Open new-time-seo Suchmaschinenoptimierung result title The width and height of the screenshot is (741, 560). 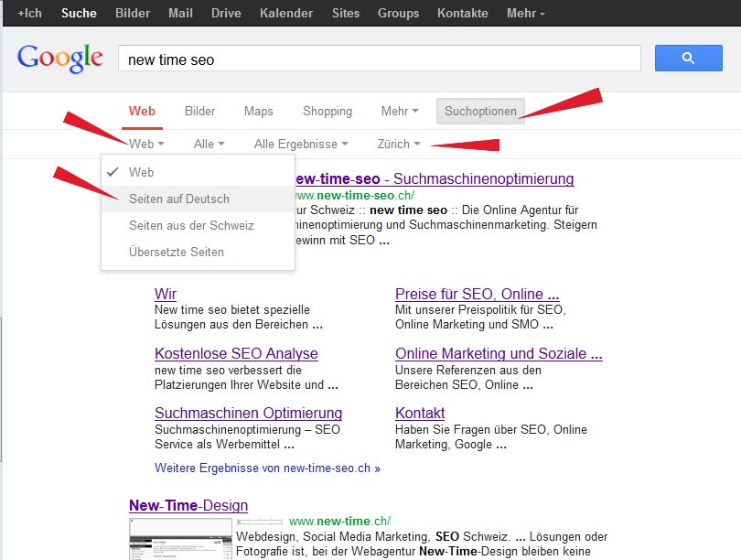tap(435, 179)
